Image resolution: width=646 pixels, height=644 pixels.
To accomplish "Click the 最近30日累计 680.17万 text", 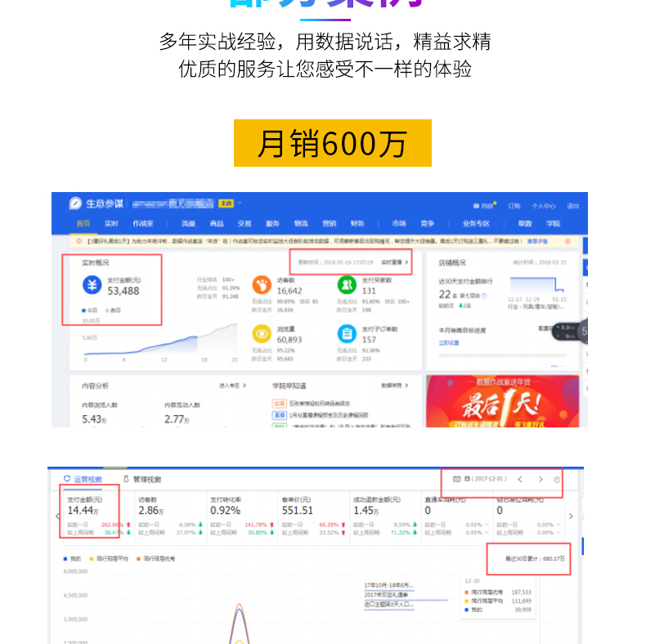I will 535,559.
